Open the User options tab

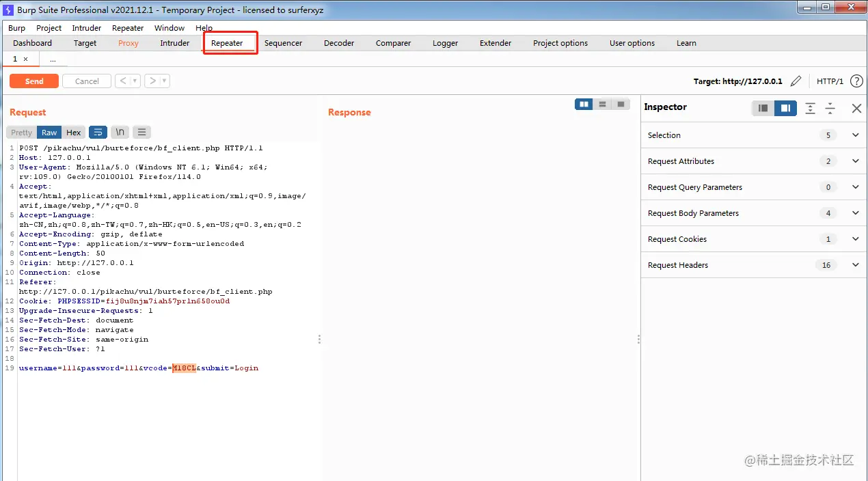pos(632,43)
